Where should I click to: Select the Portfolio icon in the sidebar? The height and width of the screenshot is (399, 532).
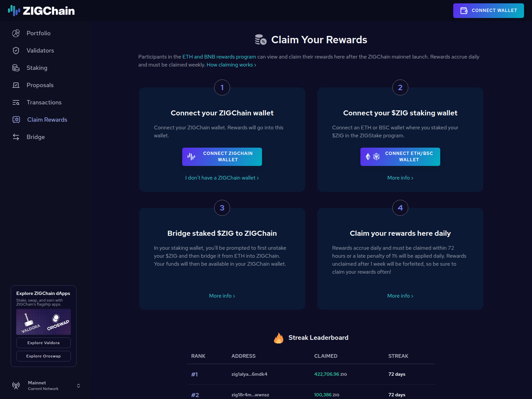click(16, 33)
